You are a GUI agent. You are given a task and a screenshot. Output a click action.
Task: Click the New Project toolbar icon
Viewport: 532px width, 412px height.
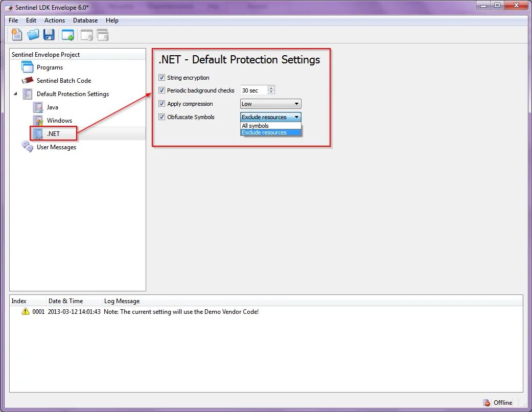(x=17, y=35)
